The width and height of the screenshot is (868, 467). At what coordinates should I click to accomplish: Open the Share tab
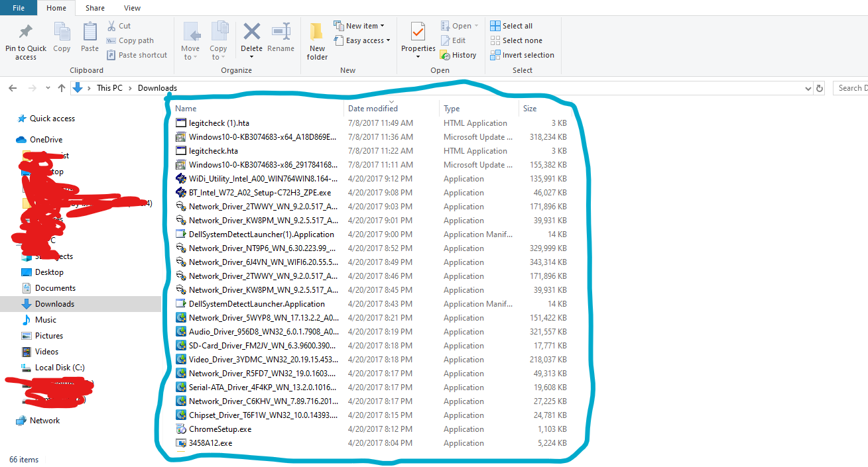point(95,7)
